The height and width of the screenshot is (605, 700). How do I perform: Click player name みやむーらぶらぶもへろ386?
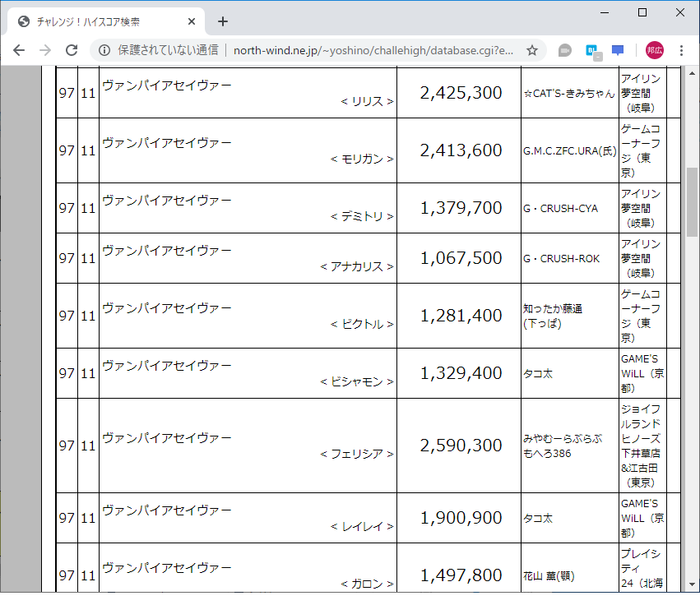coord(563,446)
